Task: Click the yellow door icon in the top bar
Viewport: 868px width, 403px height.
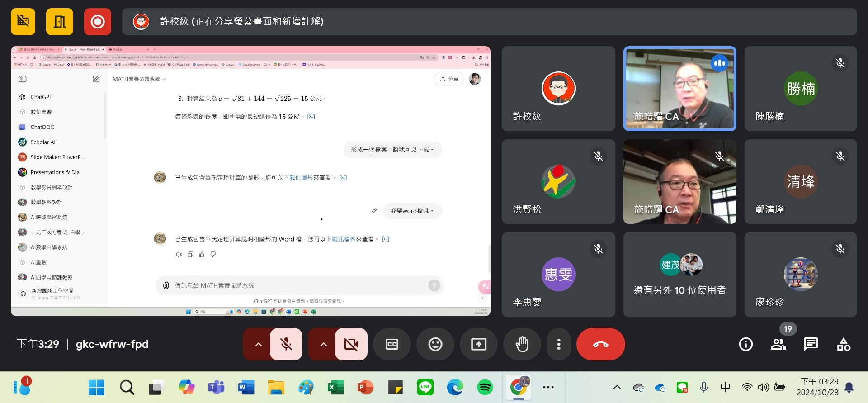Action: pyautogui.click(x=60, y=22)
